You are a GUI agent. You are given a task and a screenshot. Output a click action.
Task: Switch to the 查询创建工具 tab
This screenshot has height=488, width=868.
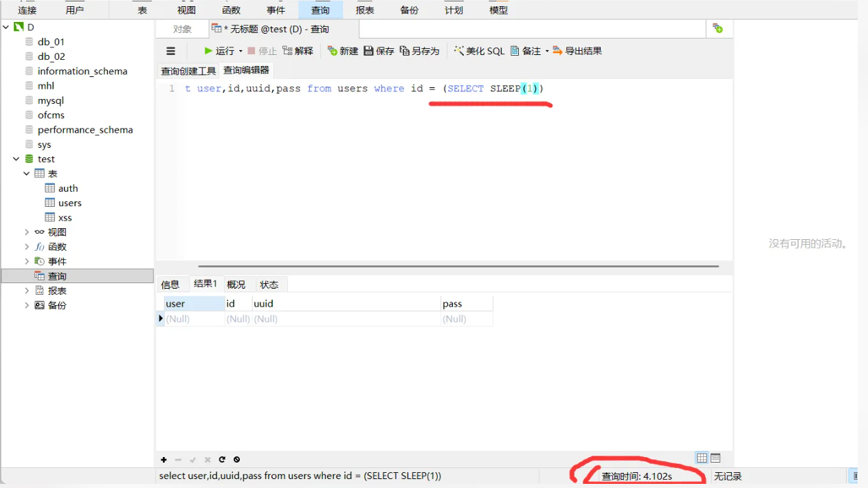188,70
